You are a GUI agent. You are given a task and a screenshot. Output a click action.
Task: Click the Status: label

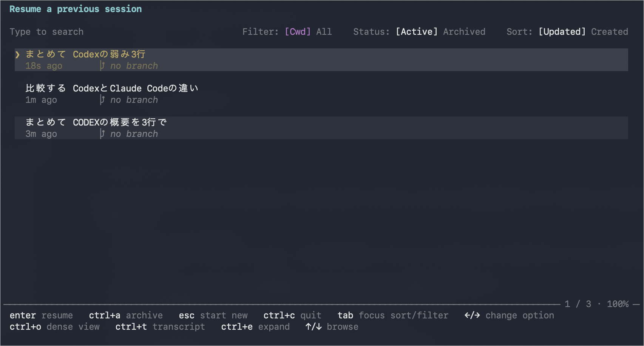click(372, 32)
